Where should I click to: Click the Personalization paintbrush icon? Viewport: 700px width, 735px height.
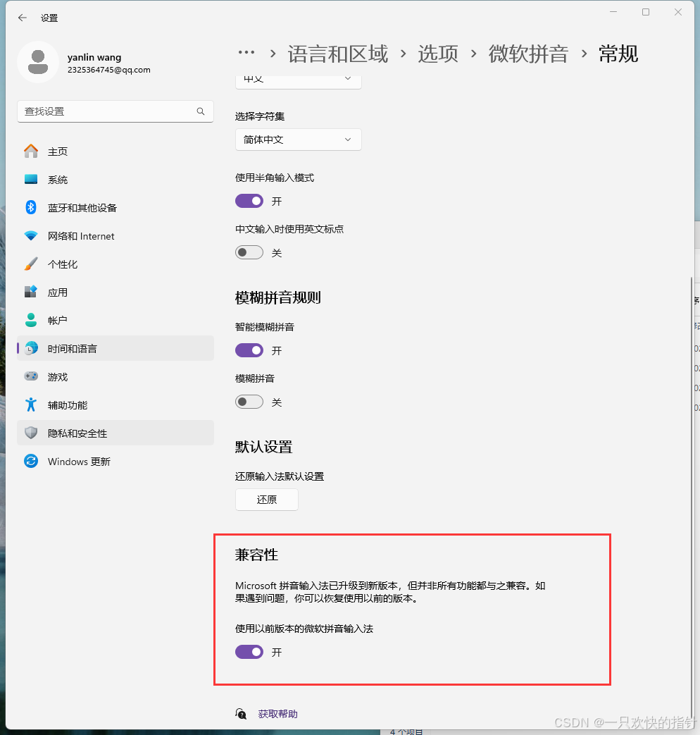click(31, 264)
